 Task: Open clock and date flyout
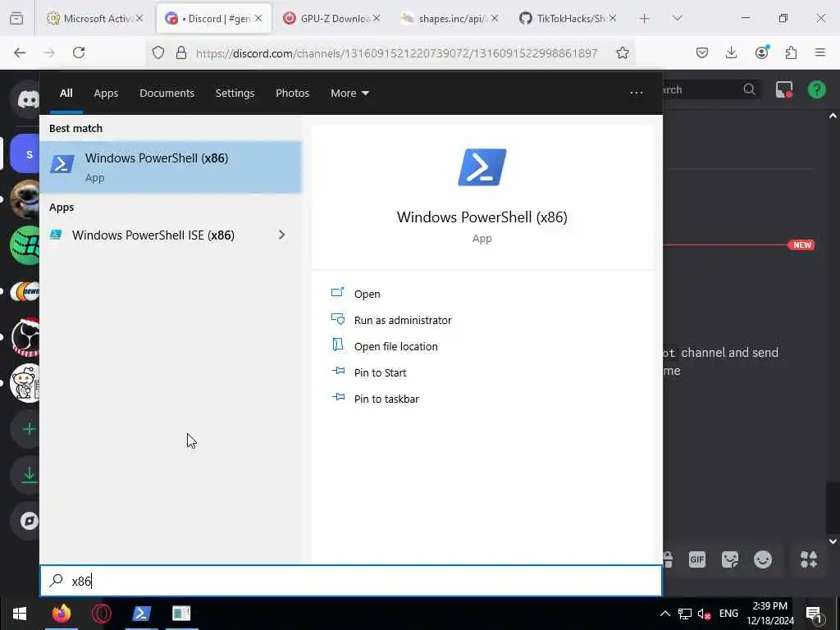coord(769,614)
